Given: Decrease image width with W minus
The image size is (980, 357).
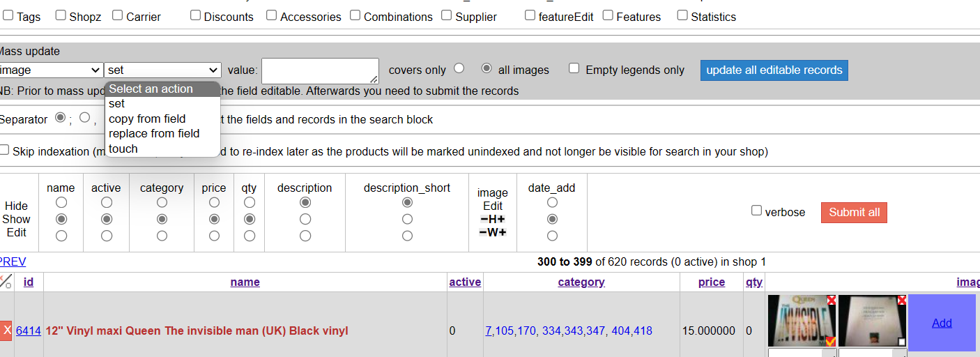Looking at the screenshot, I should pyautogui.click(x=484, y=232).
